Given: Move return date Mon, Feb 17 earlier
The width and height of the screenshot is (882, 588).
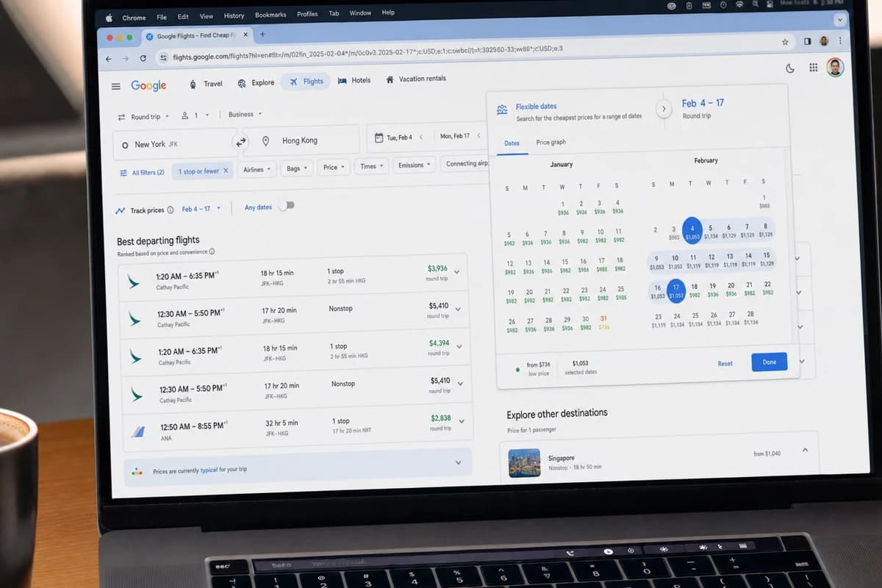Looking at the screenshot, I should click(478, 135).
